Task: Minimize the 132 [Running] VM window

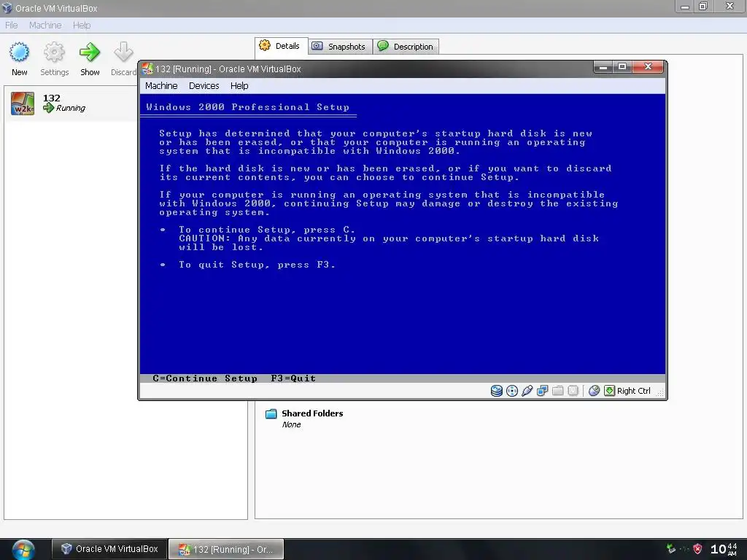Action: [603, 67]
